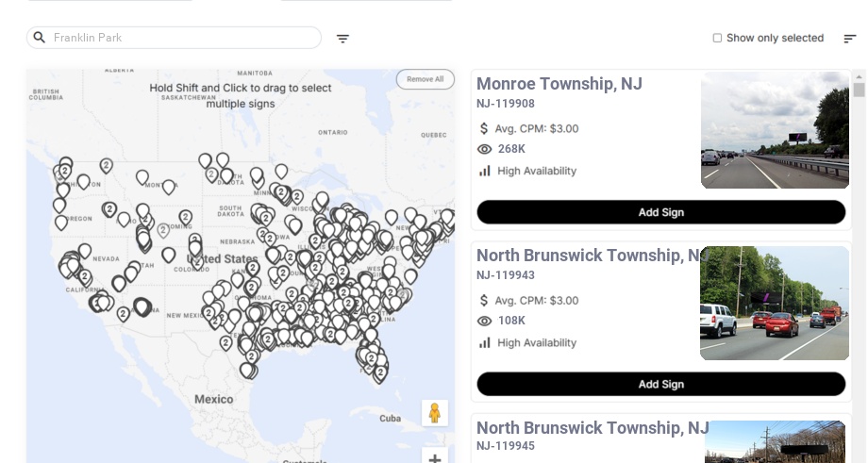868x463 pixels.
Task: Click dollar icon beside Monroe Avg. CPM
Action: click(x=485, y=128)
